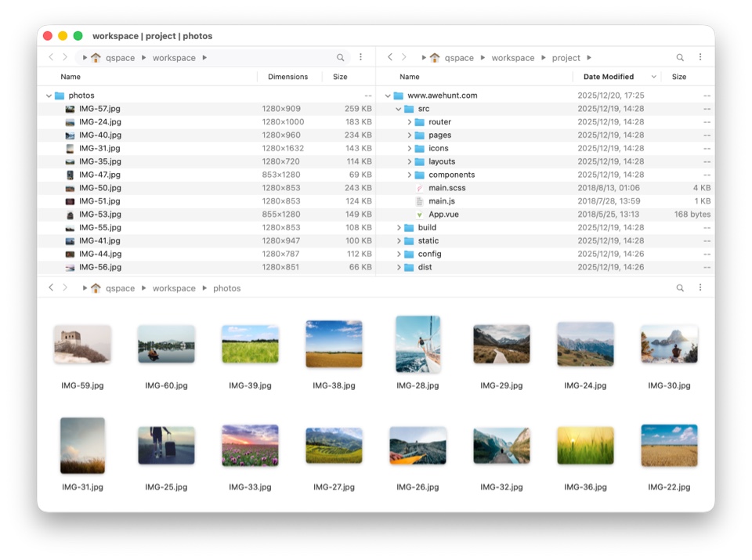Go back in the top-left pane
This screenshot has height=560, width=752.
pos(52,57)
